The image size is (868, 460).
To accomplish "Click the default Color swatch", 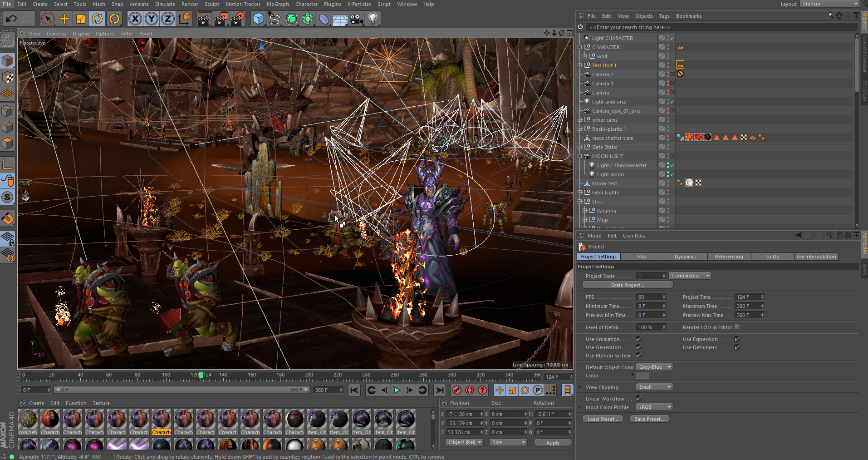I will point(642,376).
